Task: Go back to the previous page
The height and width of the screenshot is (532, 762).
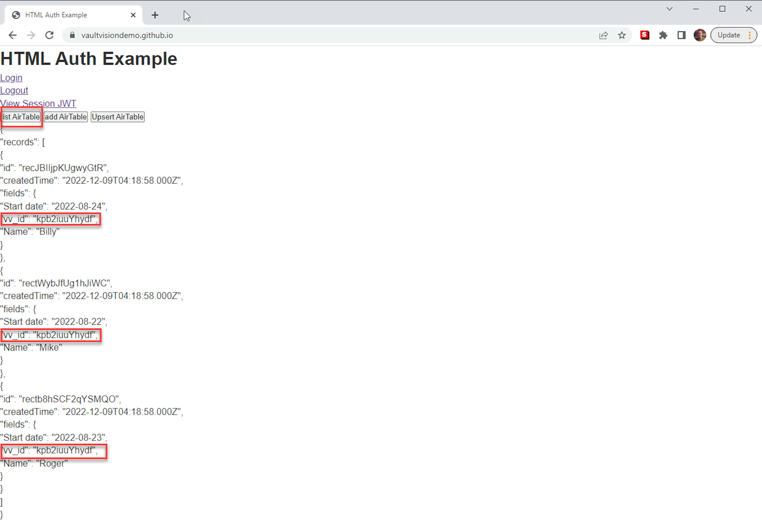Action: click(x=13, y=35)
